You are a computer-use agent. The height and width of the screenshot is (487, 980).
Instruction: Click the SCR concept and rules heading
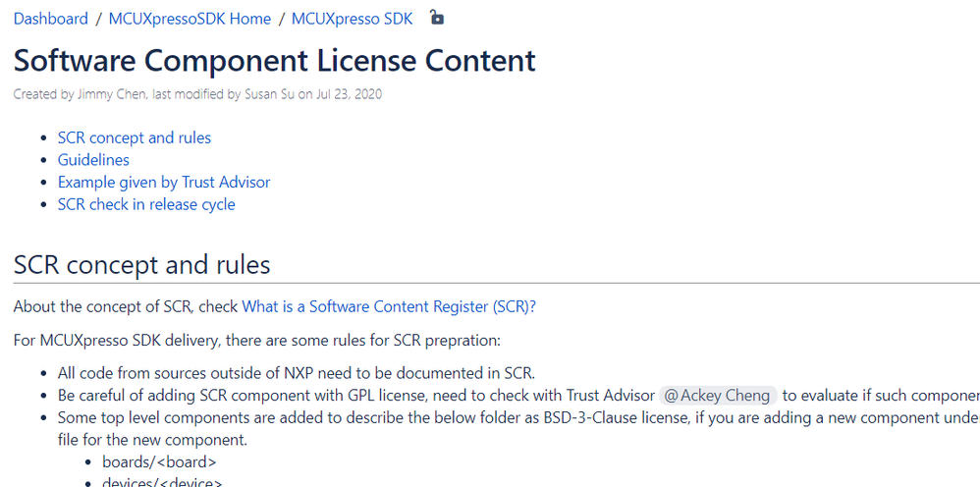(141, 264)
